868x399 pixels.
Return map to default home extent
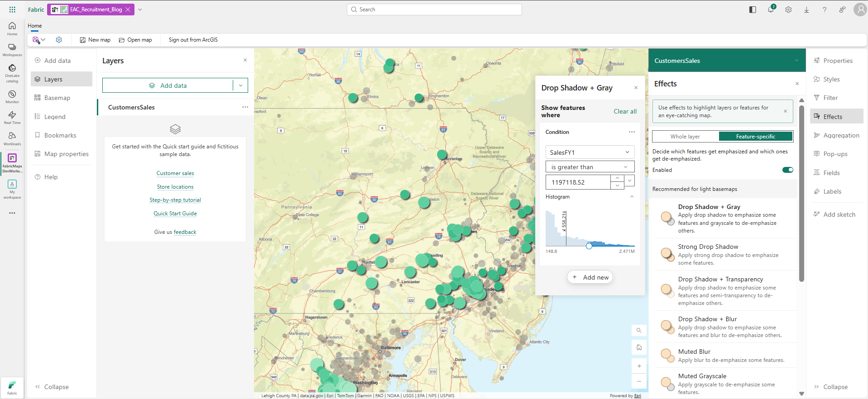(x=639, y=347)
